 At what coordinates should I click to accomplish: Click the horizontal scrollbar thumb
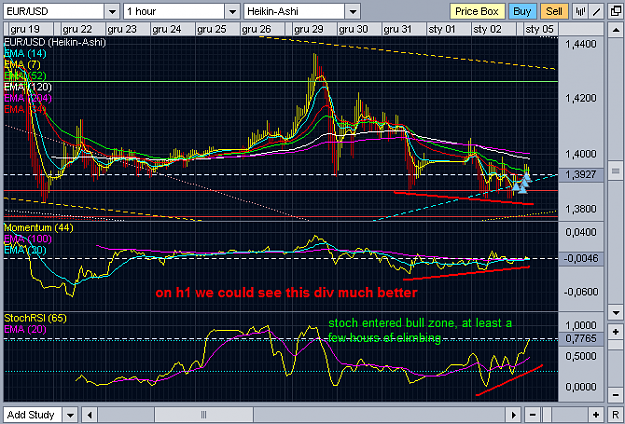[204, 414]
